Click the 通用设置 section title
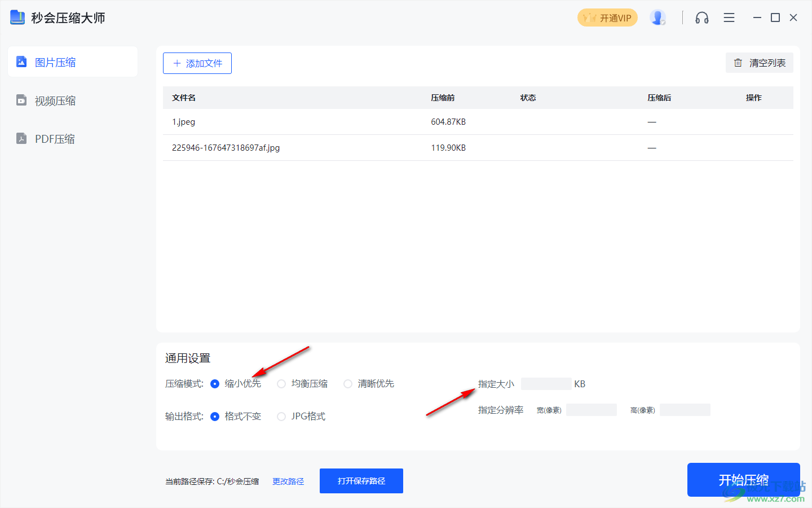 188,358
